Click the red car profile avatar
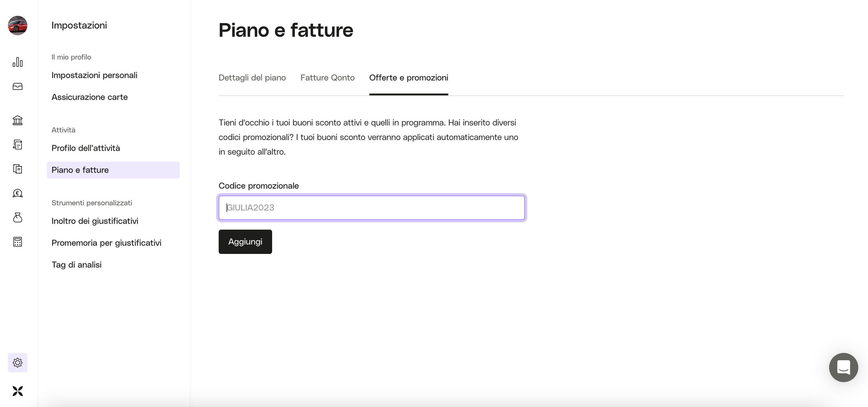Image resolution: width=868 pixels, height=407 pixels. [18, 25]
